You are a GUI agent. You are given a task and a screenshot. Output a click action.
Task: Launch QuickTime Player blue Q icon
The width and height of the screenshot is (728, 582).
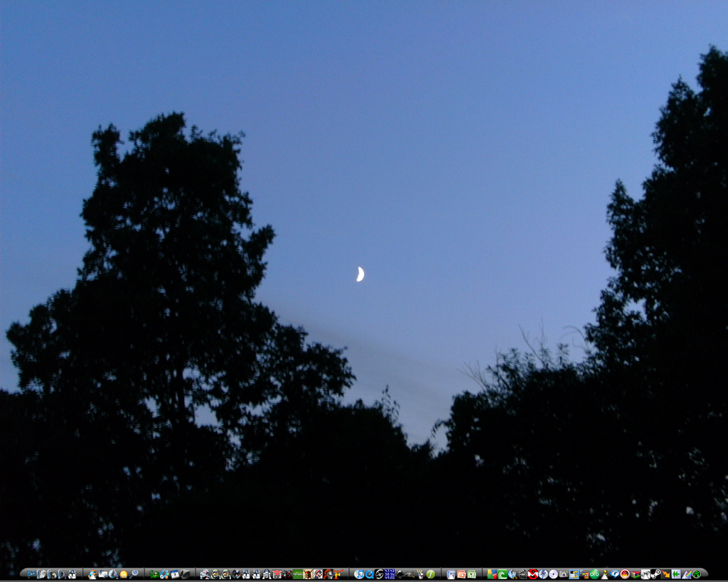click(370, 574)
